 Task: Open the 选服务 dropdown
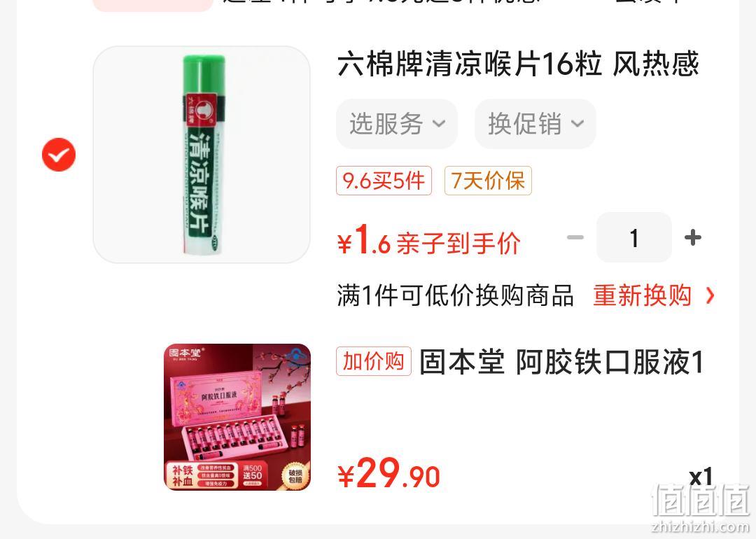pyautogui.click(x=397, y=124)
